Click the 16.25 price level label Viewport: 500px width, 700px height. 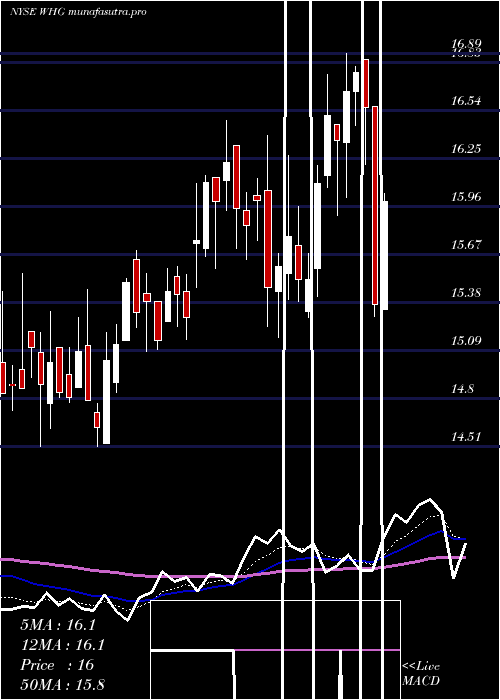point(466,149)
